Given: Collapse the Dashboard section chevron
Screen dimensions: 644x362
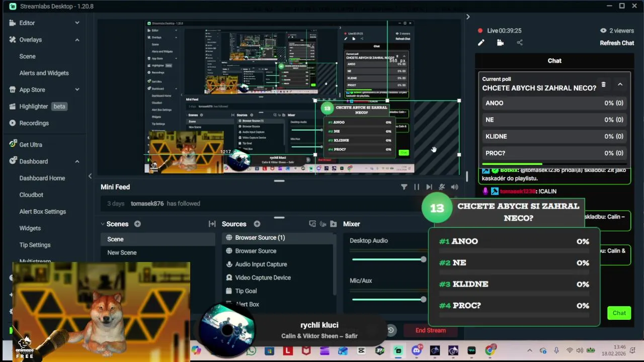Looking at the screenshot, I should click(77, 161).
